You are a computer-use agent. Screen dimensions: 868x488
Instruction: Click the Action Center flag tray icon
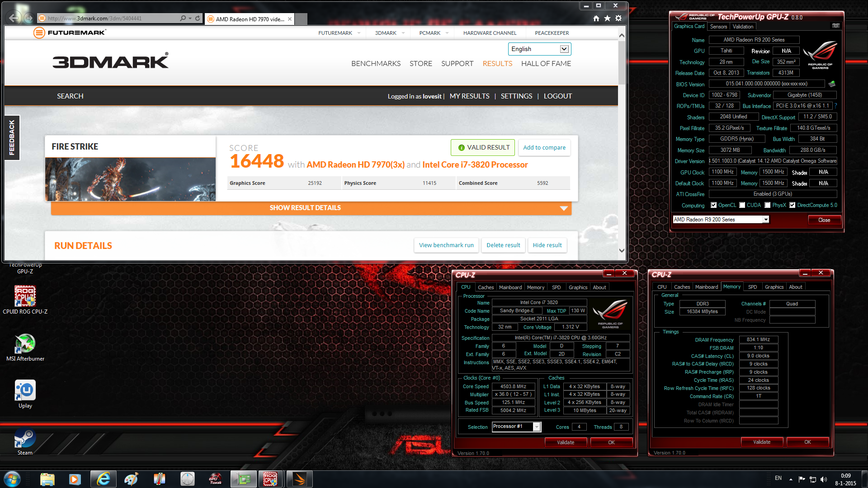tap(802, 479)
